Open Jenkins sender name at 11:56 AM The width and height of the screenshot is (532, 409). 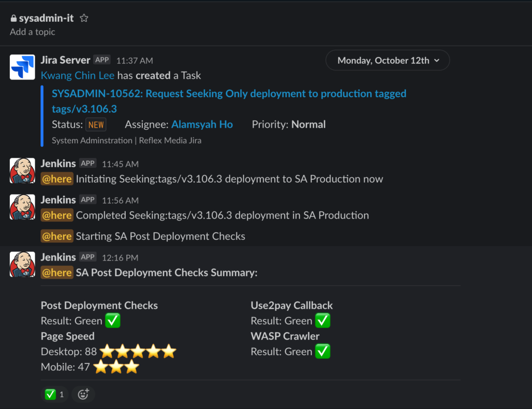click(58, 200)
